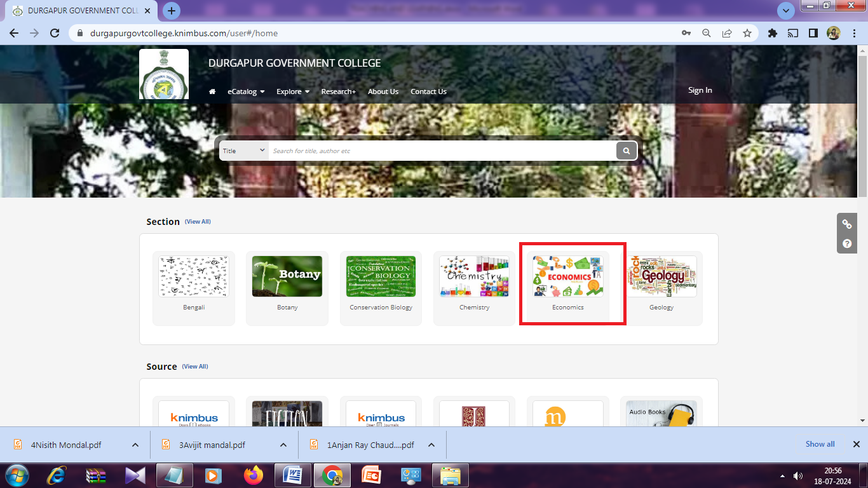Click View All next to Section
Viewport: 868px width, 488px height.
pos(198,222)
